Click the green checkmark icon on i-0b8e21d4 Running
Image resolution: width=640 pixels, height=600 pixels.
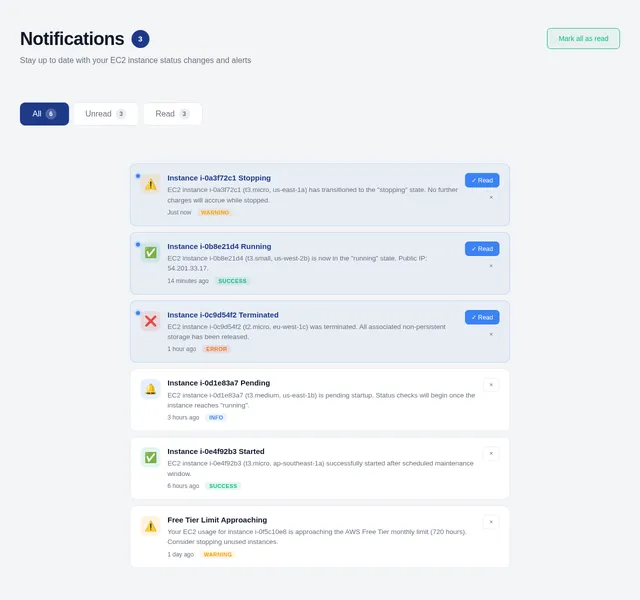click(x=151, y=253)
